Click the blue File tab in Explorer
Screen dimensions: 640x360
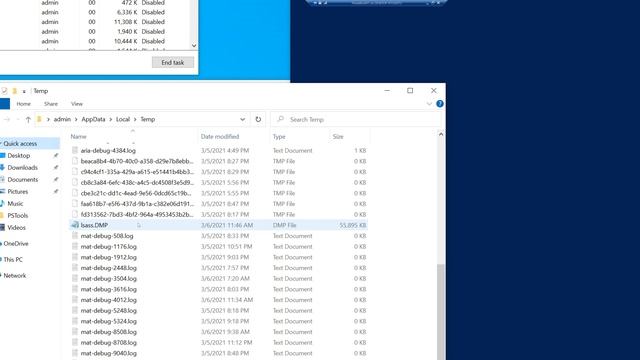point(4,104)
